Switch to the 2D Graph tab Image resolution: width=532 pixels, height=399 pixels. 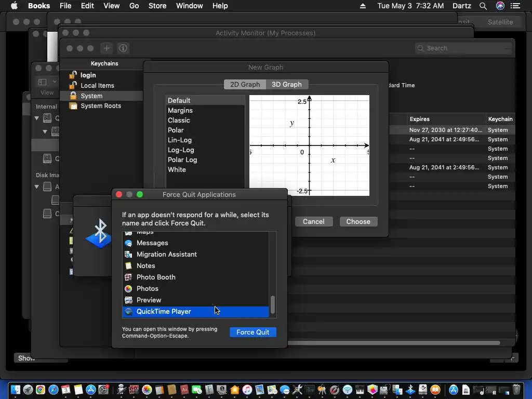pos(245,85)
